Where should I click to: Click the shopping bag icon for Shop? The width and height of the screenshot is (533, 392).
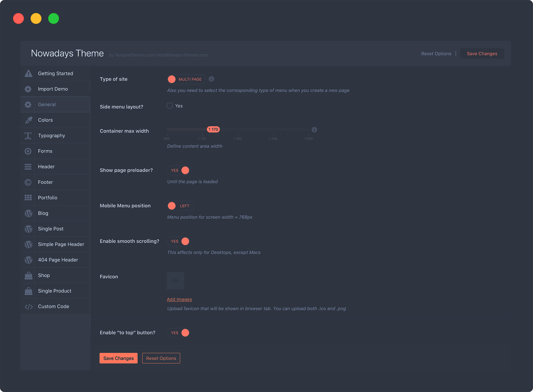pos(28,276)
